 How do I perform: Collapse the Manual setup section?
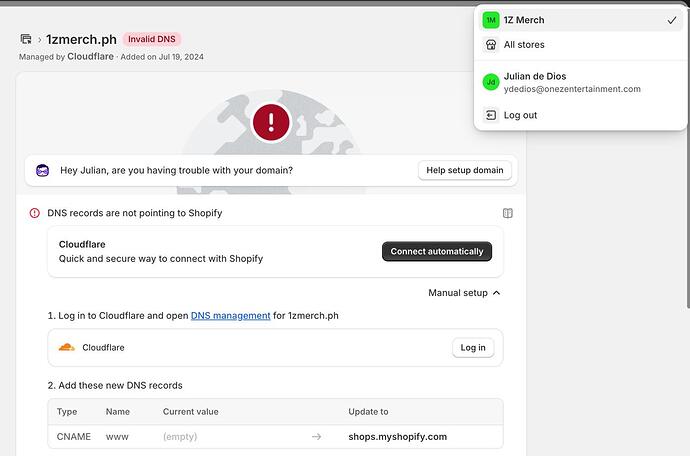464,293
